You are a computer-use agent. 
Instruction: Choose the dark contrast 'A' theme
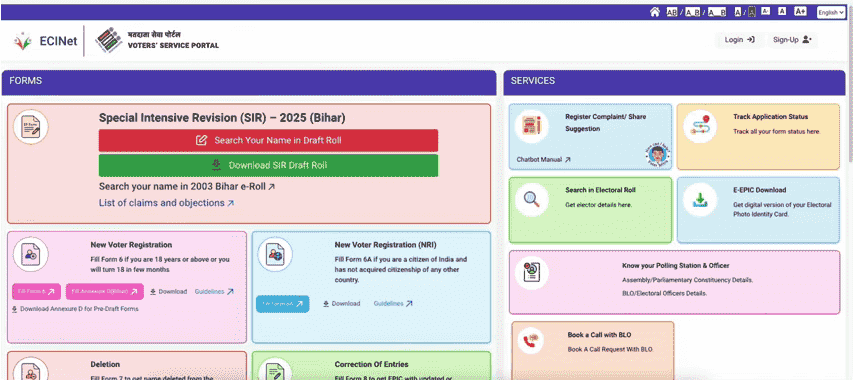751,12
